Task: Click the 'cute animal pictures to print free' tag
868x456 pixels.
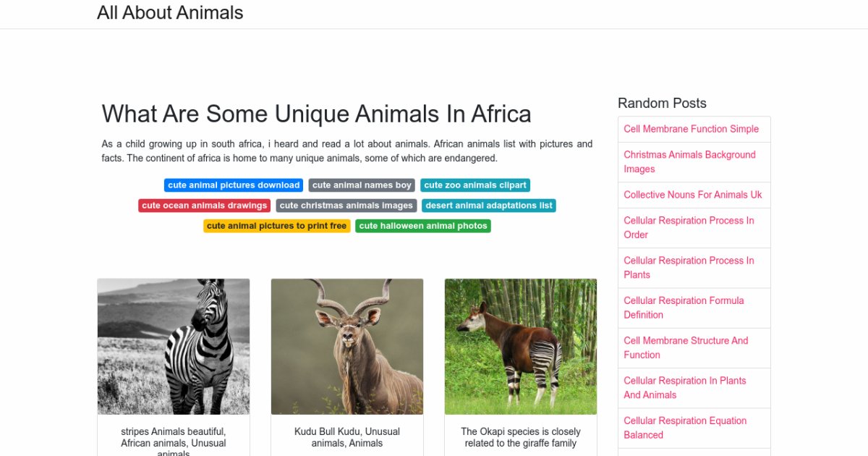Action: (x=276, y=226)
